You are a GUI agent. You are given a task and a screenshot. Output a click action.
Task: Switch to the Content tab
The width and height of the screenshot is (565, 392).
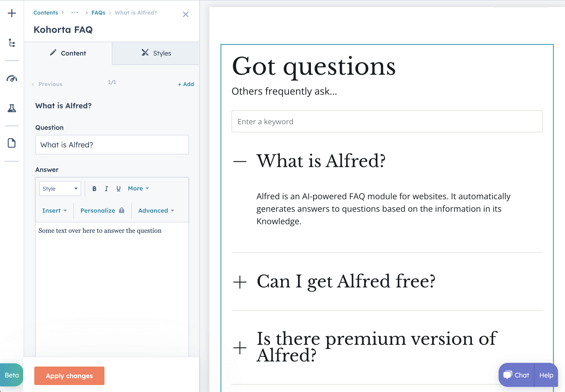tap(68, 53)
